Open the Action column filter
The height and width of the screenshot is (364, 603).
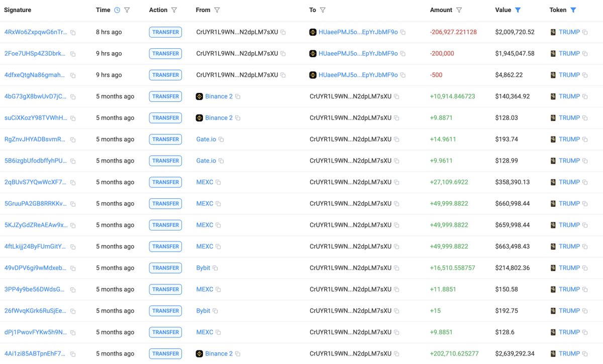click(174, 10)
